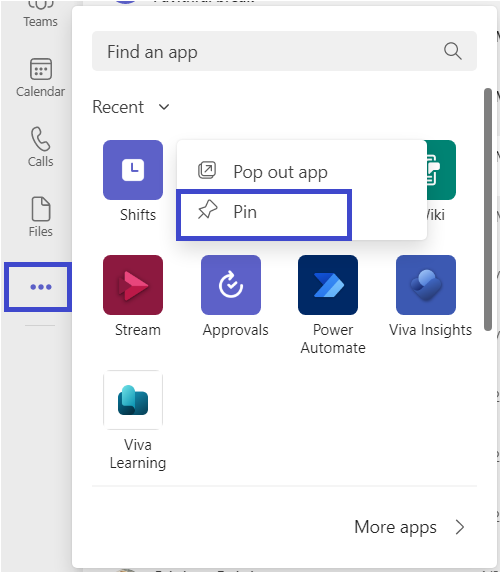Open the partially hidden Wiki app
Viewport: 500px width, 572px height.
[x=441, y=170]
